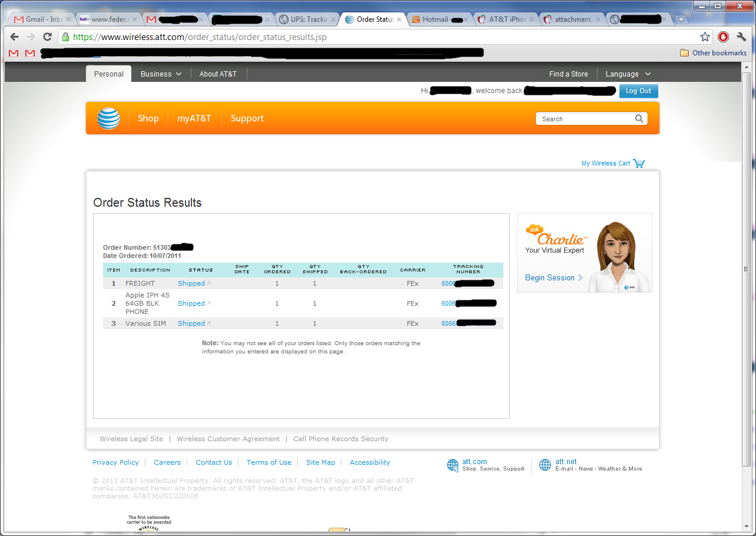
Task: Click the browser forward arrow
Action: point(31,37)
